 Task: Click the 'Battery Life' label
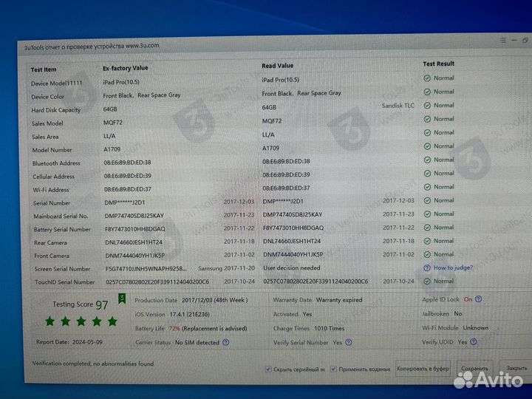tap(149, 328)
